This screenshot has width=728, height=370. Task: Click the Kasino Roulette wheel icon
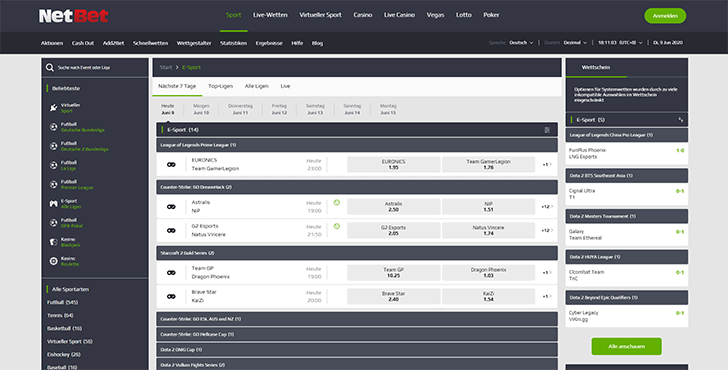(53, 261)
